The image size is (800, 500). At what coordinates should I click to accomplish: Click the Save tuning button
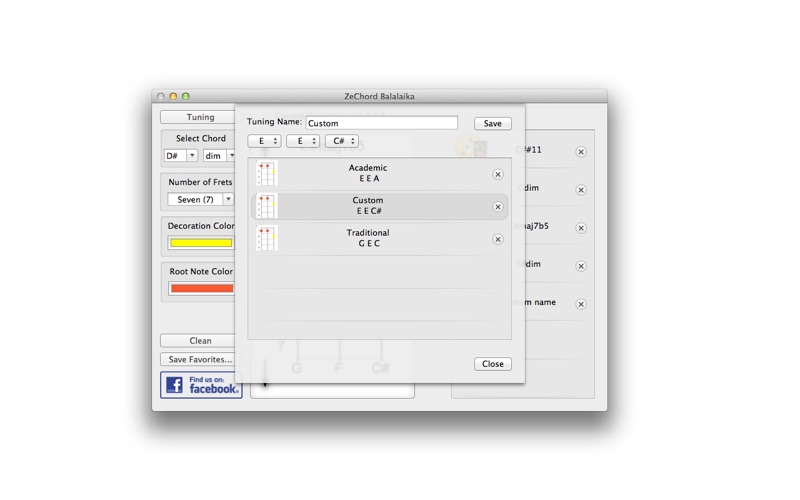coord(492,123)
